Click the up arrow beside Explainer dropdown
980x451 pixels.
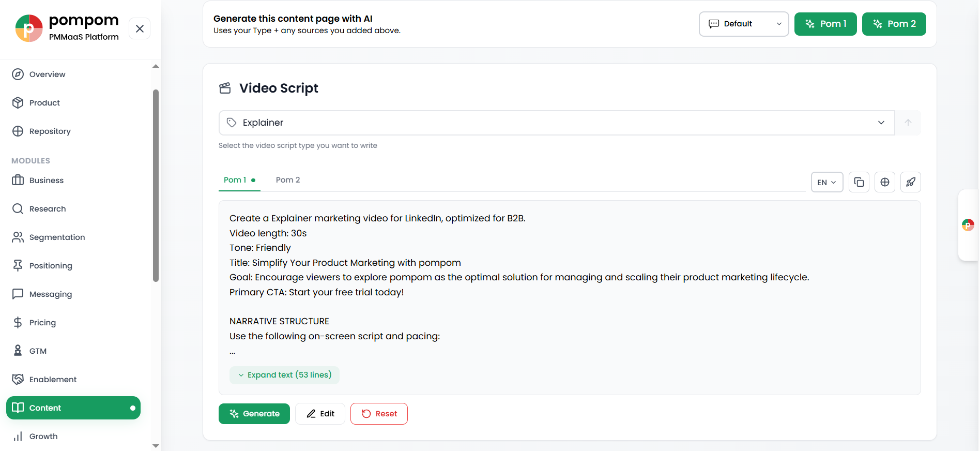coord(908,123)
